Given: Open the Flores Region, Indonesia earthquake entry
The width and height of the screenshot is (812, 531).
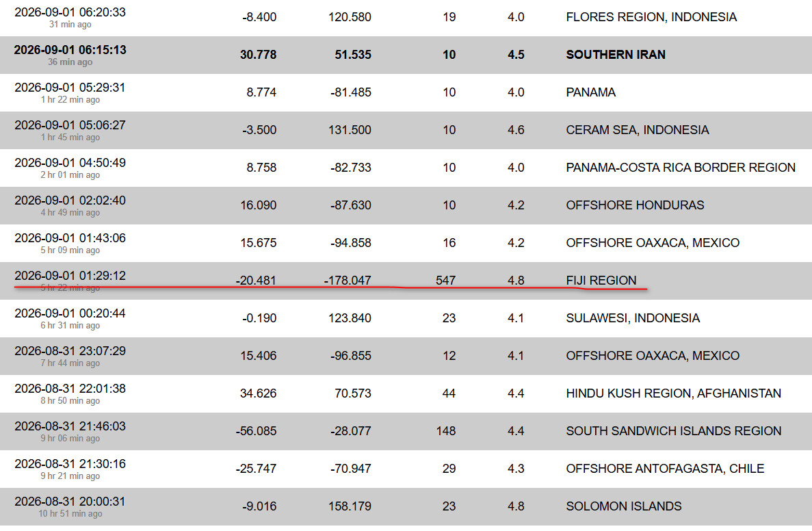Looking at the screenshot, I should [x=651, y=17].
